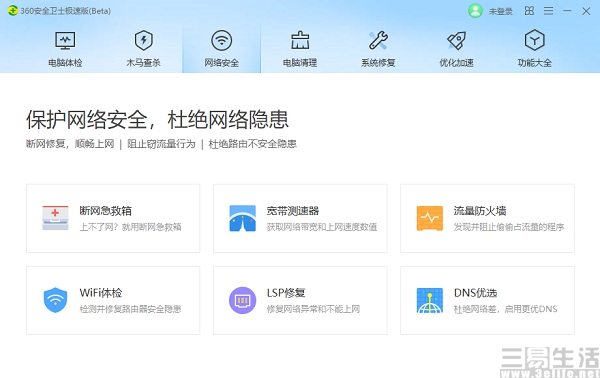600x378 pixels.
Task: Click the 获取网络带宽和上网速度数值 description
Action: pyautogui.click(x=322, y=227)
